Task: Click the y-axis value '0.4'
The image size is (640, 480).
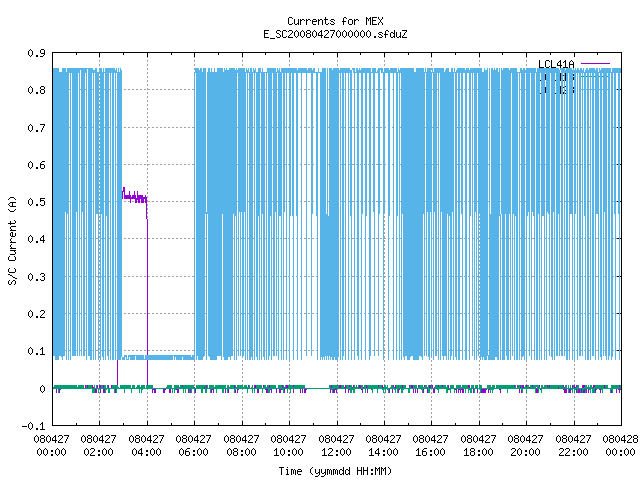Action: click(36, 239)
